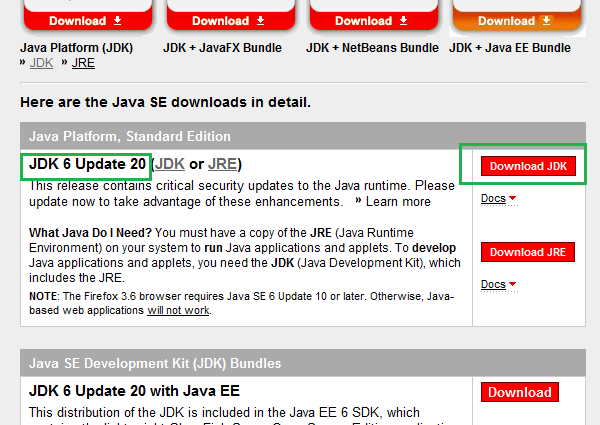This screenshot has height=425, width=600.
Task: Expand Docs dropdown below Download JDK
Action: click(x=499, y=199)
